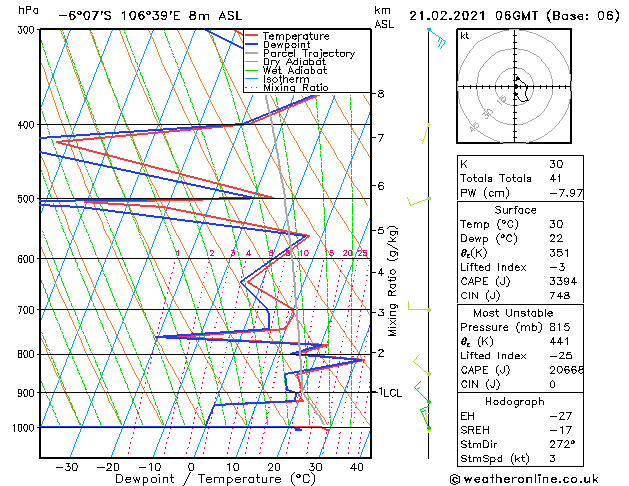The width and height of the screenshot is (629, 486).
Task: Click the hPa axis heading
Action: click(28, 11)
